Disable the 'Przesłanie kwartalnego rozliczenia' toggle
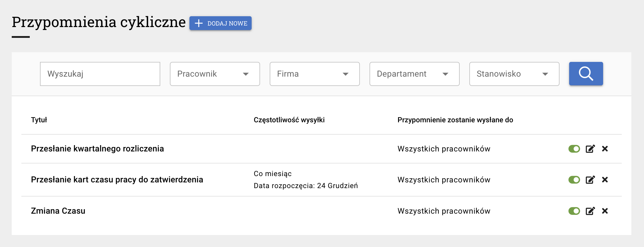 [574, 149]
